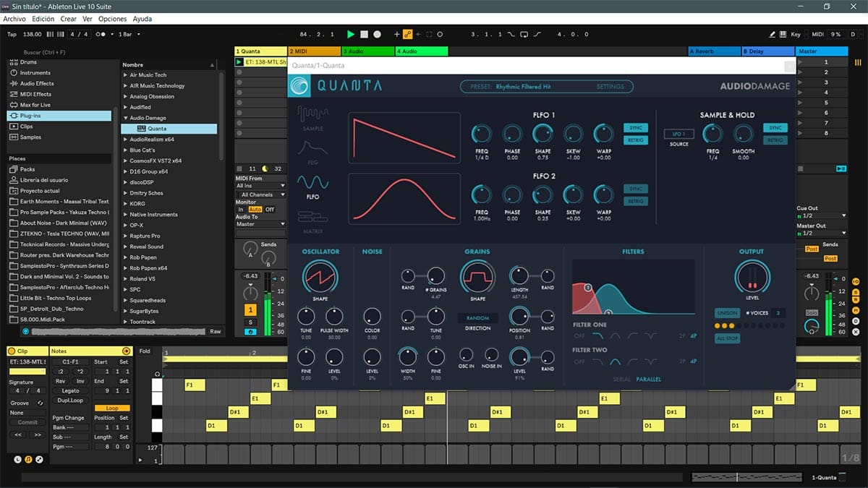Set Monitor to Off
Screen dimensions: 868x488
pyautogui.click(x=270, y=210)
